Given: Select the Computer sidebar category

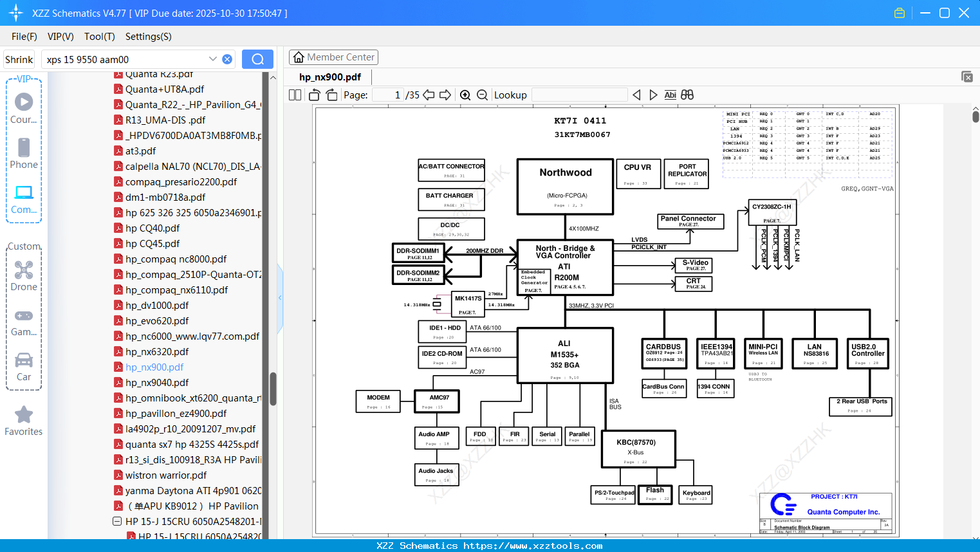Looking at the screenshot, I should (x=24, y=199).
